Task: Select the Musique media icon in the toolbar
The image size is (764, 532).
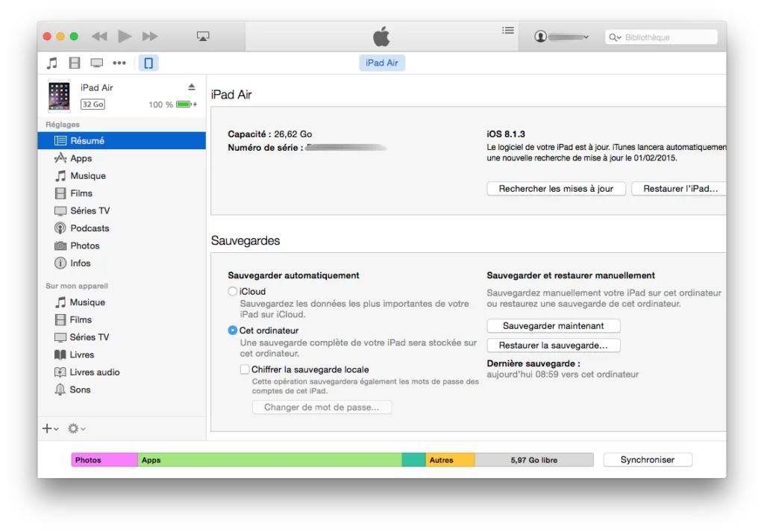Action: pyautogui.click(x=51, y=63)
